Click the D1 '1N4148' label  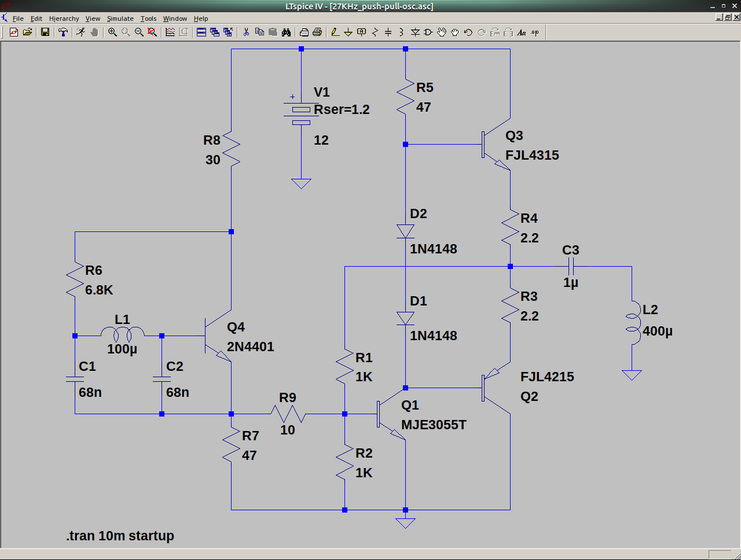[433, 336]
